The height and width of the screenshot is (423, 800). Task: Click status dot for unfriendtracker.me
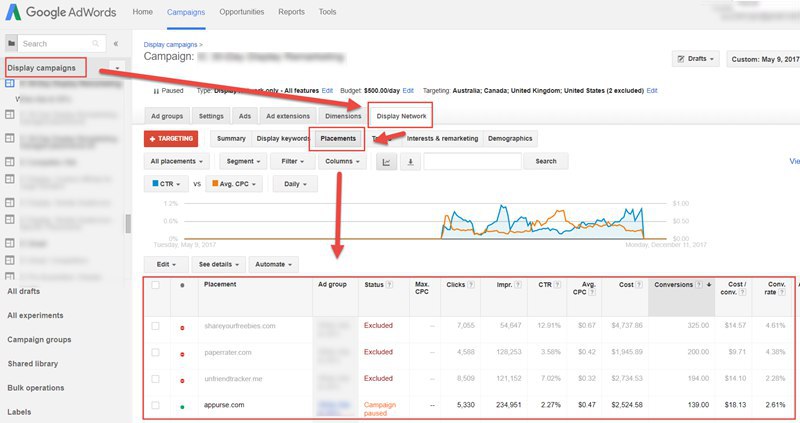pyautogui.click(x=182, y=381)
